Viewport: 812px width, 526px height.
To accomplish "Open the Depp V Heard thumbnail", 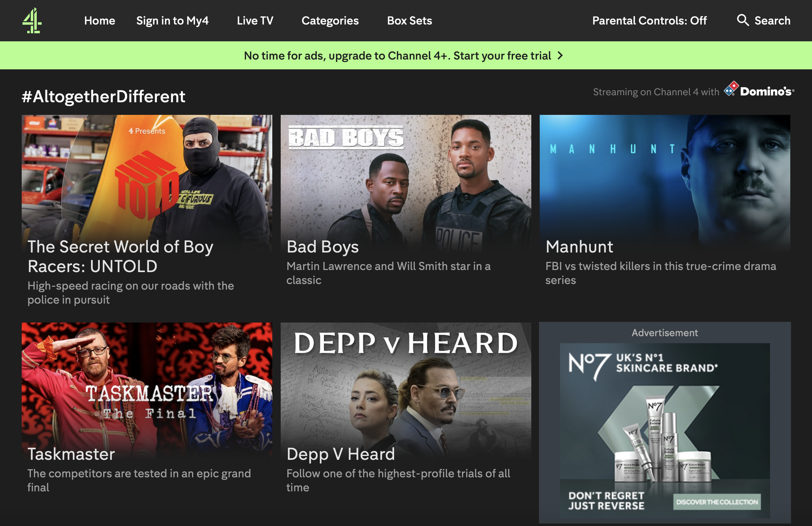I will coord(406,390).
